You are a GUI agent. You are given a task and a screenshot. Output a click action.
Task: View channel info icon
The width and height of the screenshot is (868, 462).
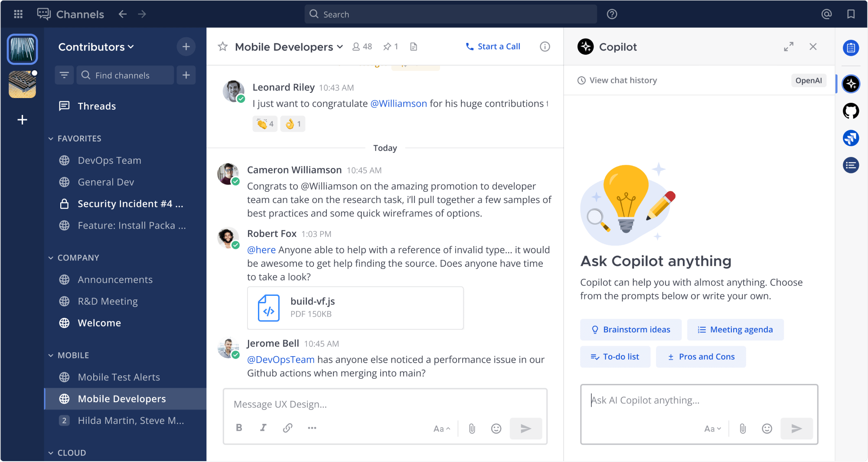coord(545,46)
